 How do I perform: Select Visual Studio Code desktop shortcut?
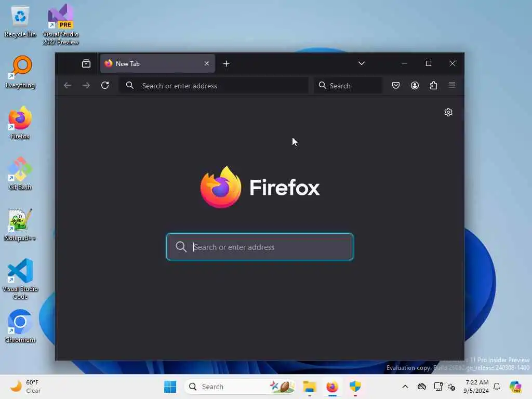(x=20, y=279)
